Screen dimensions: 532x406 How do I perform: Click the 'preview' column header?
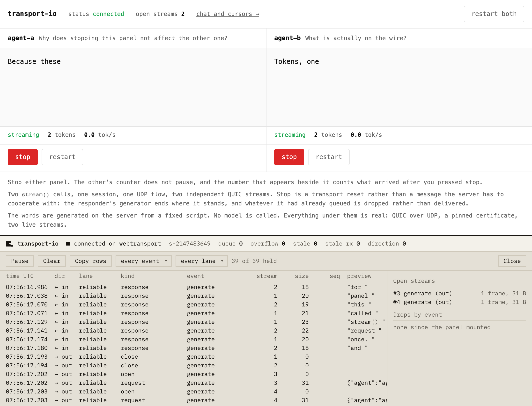tap(359, 276)
